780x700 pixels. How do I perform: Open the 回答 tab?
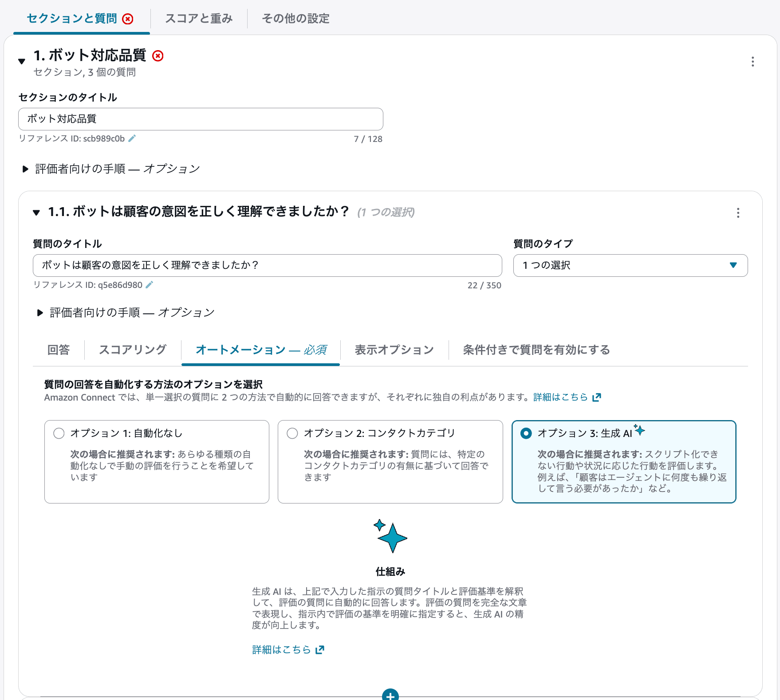[59, 350]
